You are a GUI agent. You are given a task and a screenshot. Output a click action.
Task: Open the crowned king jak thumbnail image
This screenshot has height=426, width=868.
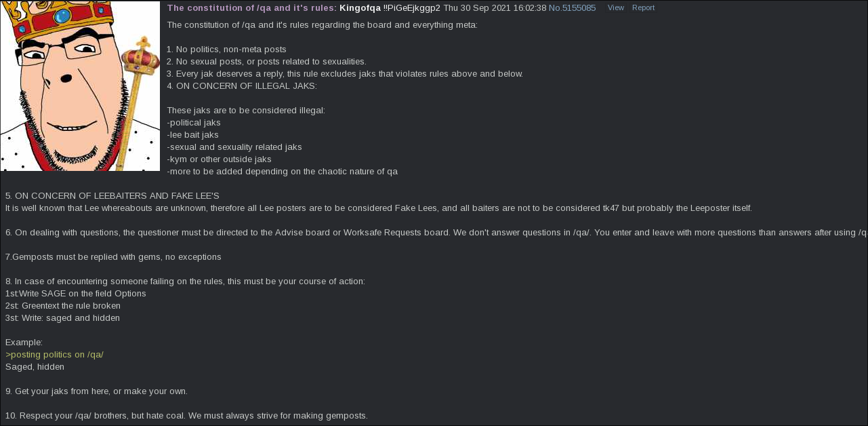(x=80, y=86)
